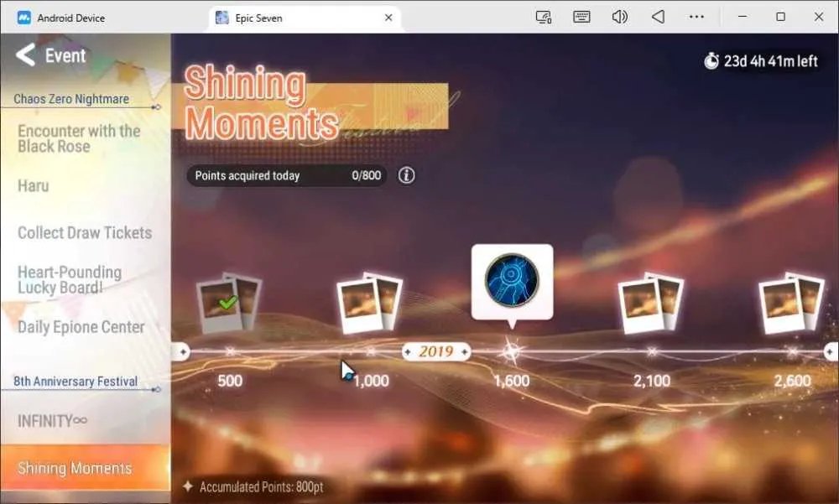Open the Haru event entry
Image resolution: width=839 pixels, height=504 pixels.
[x=34, y=185]
